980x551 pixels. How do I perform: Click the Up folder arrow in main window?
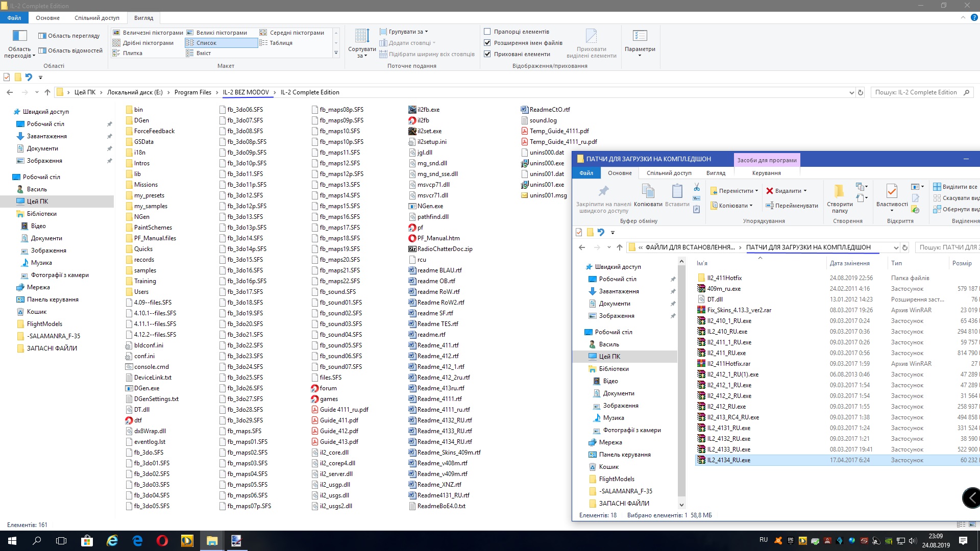click(47, 92)
